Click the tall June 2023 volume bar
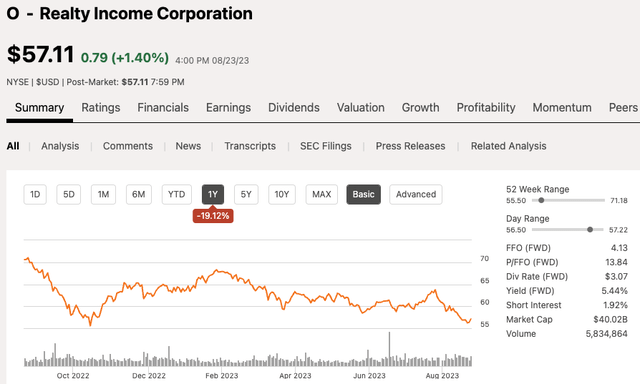The image size is (640, 384). [389, 349]
